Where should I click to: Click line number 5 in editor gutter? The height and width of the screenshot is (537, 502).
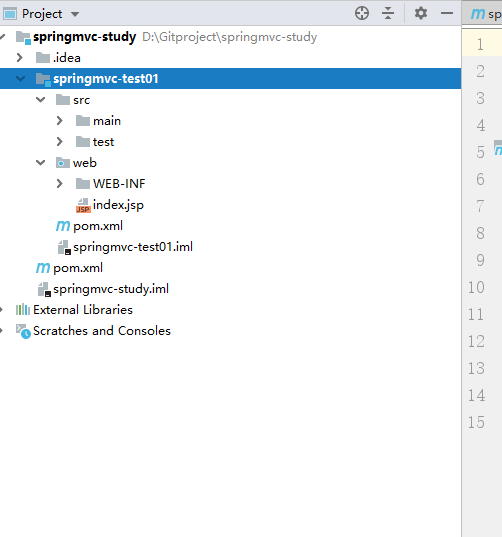(480, 152)
